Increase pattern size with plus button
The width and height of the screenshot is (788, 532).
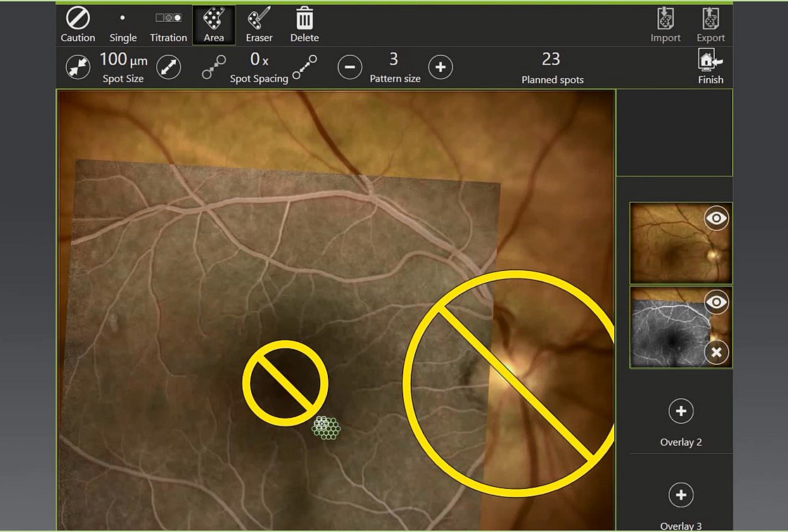(440, 67)
